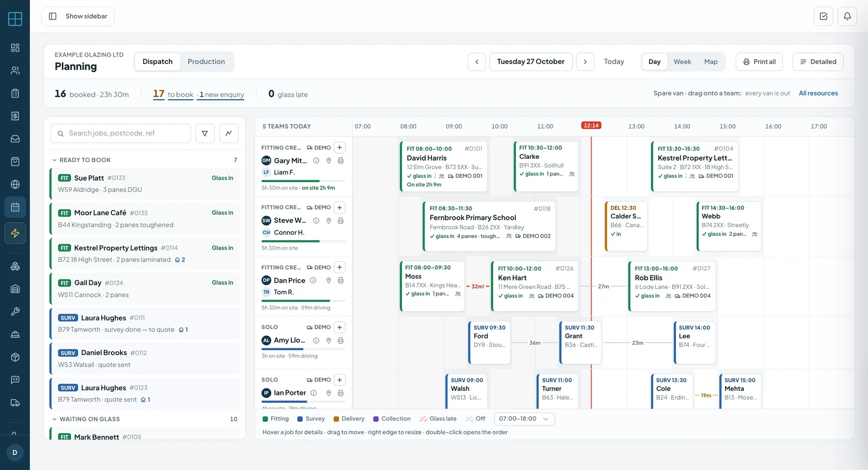Toggle Delivery legend filter
This screenshot has height=470, width=868.
click(x=349, y=419)
